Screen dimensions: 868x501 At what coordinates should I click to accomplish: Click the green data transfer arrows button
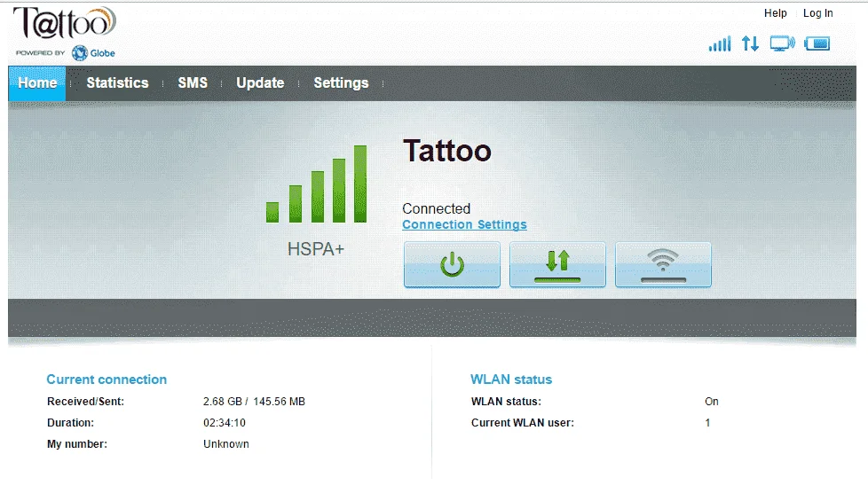pyautogui.click(x=557, y=265)
